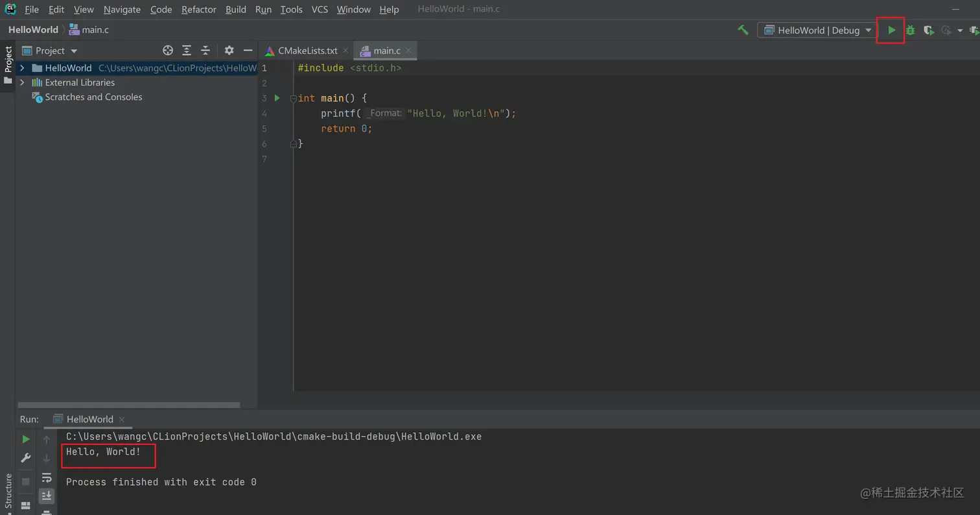Open the Refactor menu
This screenshot has width=980, height=515.
click(x=199, y=9)
